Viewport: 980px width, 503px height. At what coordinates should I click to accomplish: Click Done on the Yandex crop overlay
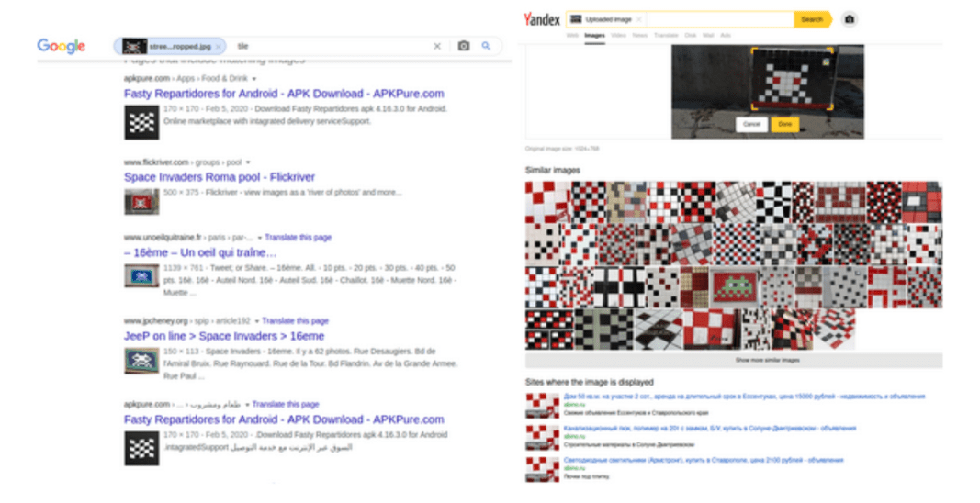785,124
